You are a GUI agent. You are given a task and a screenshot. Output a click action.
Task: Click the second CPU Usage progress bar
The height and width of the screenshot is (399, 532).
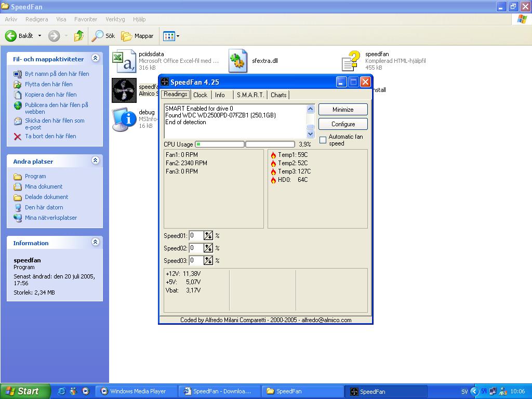point(270,144)
